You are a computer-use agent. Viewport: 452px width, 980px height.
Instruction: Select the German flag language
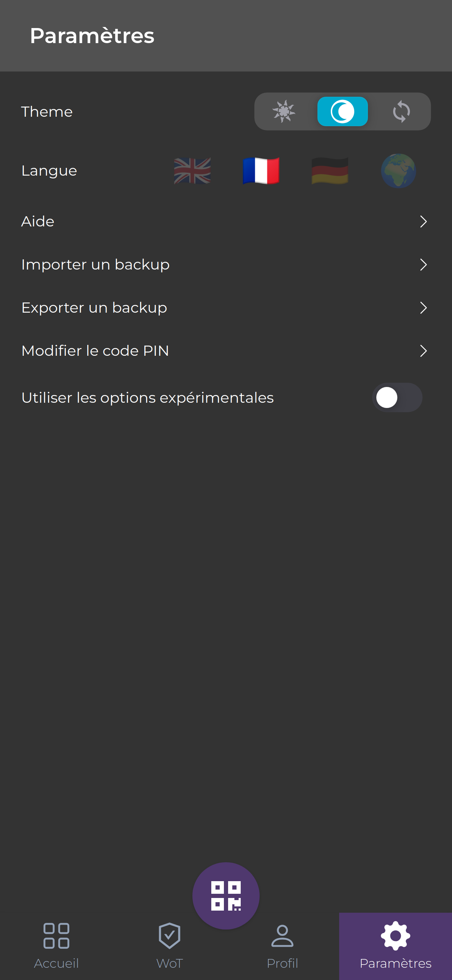[x=330, y=171]
